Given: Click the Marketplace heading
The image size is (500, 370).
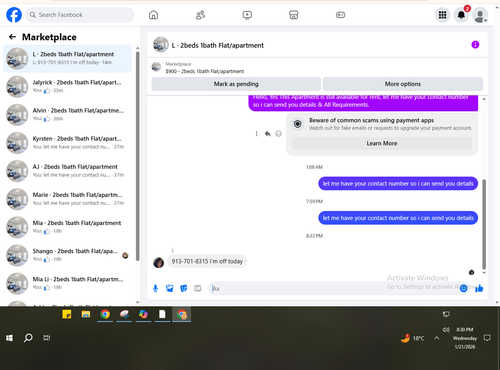Looking at the screenshot, I should (x=49, y=37).
